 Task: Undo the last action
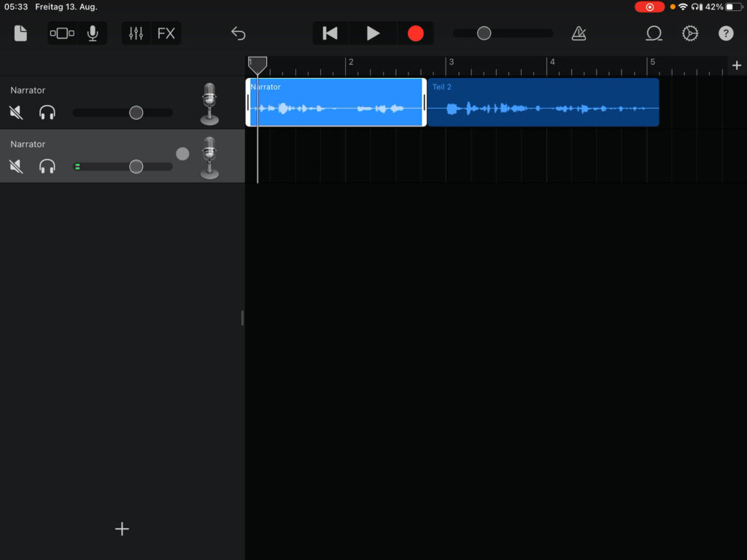coord(239,34)
